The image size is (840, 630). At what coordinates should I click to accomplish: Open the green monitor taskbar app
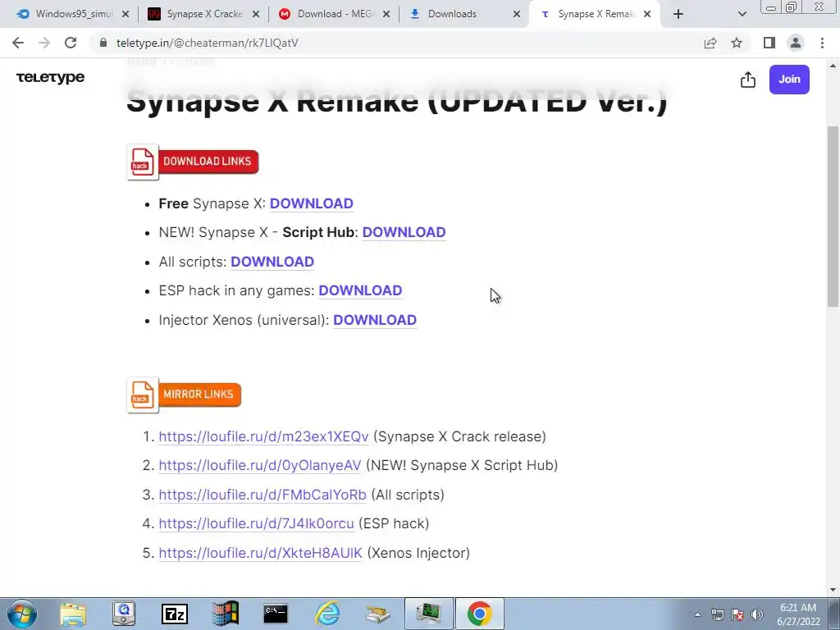(x=428, y=614)
